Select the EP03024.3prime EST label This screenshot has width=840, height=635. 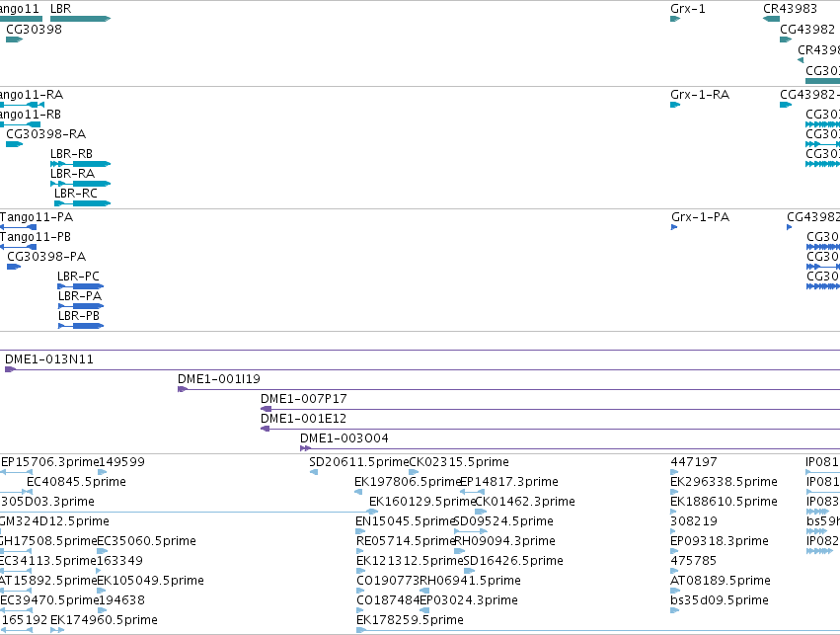[x=469, y=600]
